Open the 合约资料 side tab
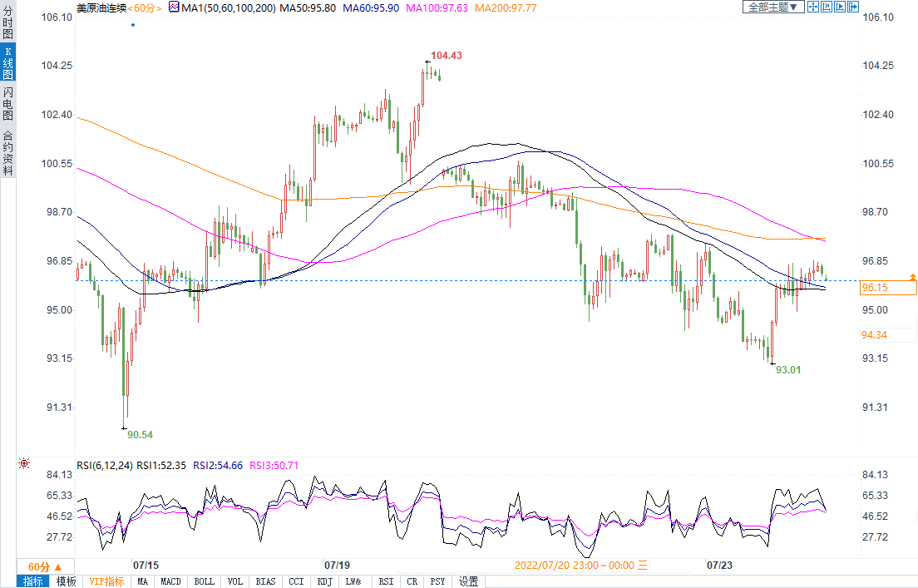Screen dimensions: 918x588 tap(7, 152)
